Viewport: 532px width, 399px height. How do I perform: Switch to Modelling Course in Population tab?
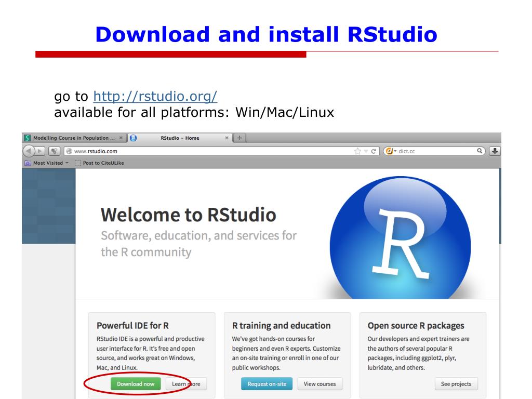point(75,138)
